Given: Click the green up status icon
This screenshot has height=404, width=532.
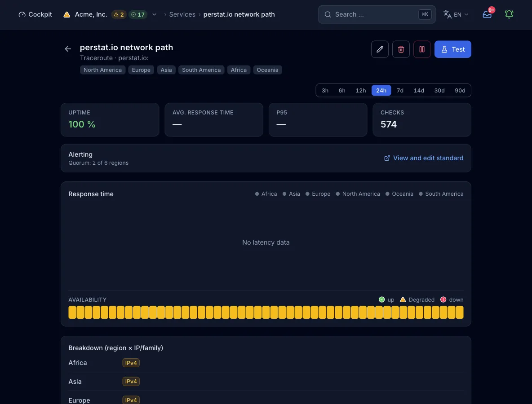Looking at the screenshot, I should click(x=381, y=299).
